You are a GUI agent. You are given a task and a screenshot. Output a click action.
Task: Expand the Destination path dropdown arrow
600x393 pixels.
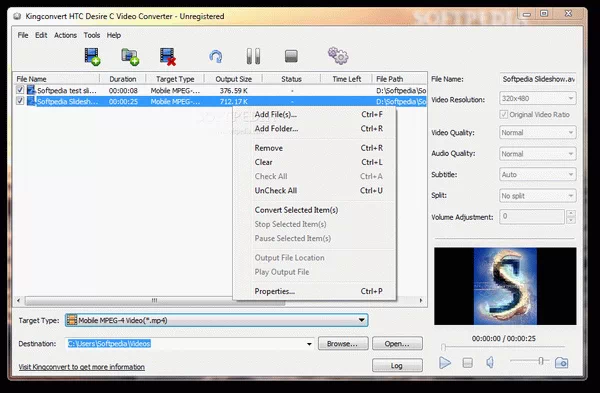point(309,344)
